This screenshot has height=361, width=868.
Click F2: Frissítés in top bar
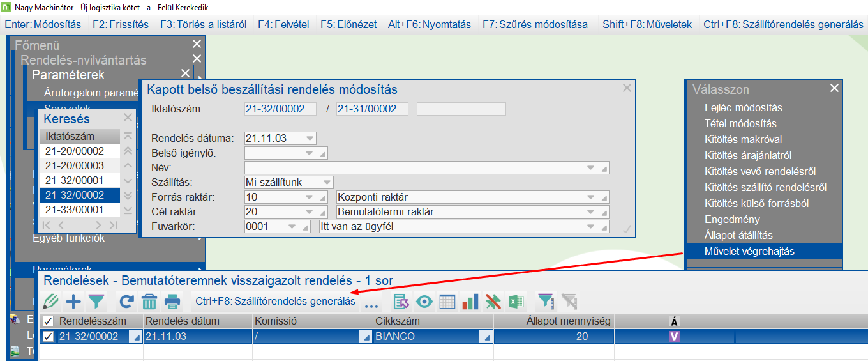click(x=121, y=24)
